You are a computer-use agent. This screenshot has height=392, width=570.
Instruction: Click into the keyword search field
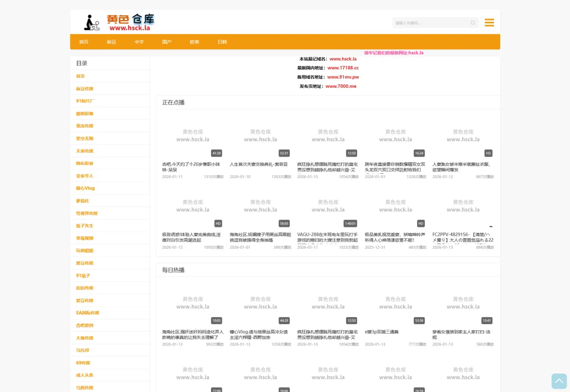[430, 23]
